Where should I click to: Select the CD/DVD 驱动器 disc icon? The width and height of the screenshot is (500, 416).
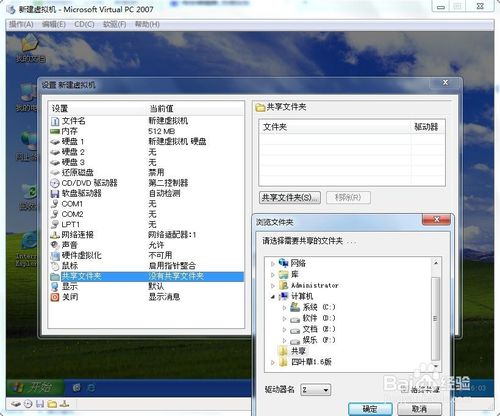click(55, 183)
